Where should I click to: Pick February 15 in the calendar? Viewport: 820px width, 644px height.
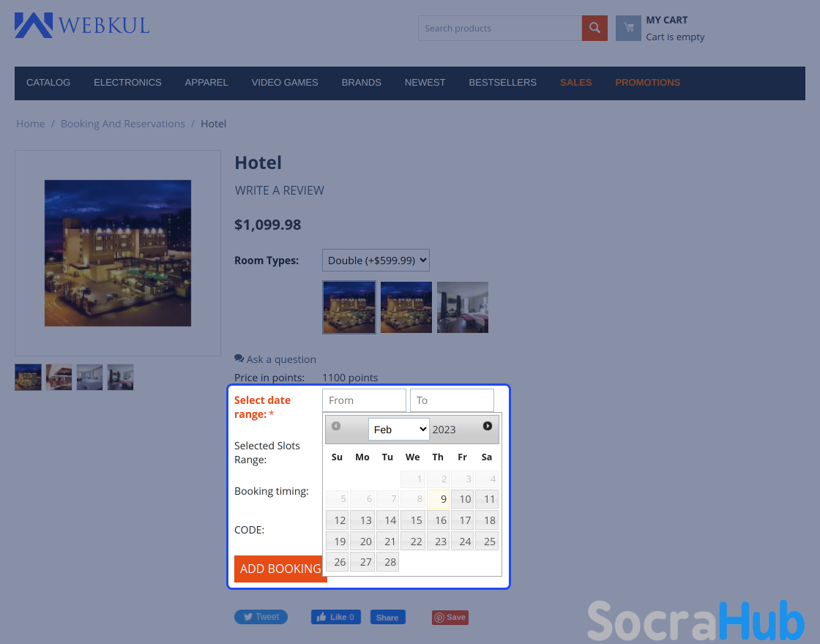click(413, 520)
